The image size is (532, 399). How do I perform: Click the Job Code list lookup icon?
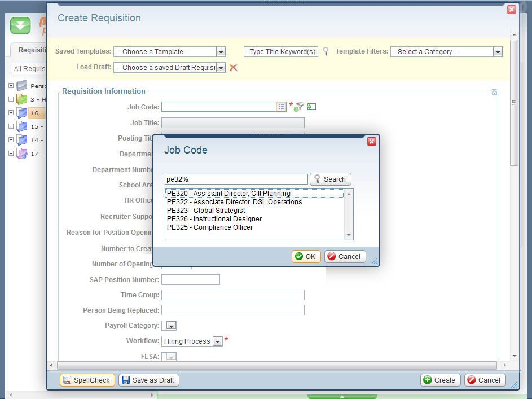point(282,107)
